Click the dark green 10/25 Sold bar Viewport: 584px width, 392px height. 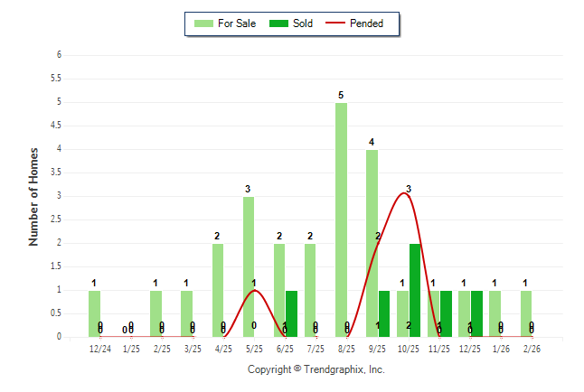[415, 290]
